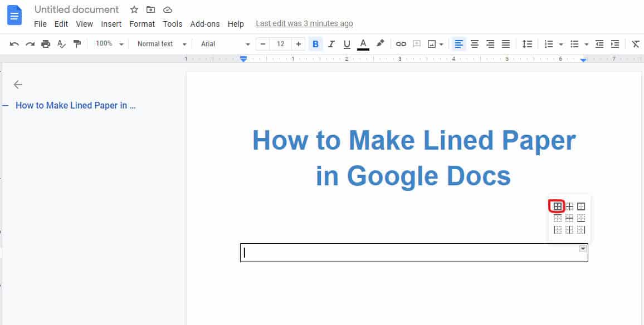
Task: Open line spacing options
Action: coord(527,44)
